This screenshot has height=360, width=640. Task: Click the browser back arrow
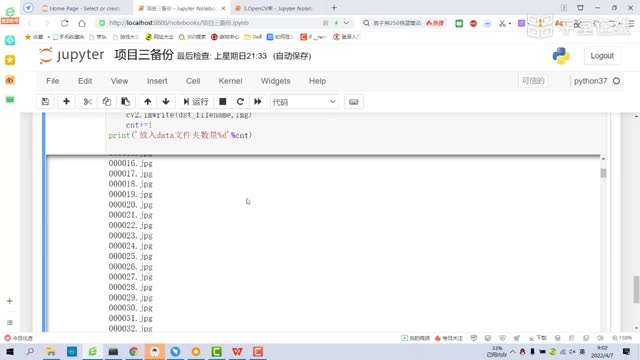point(29,23)
